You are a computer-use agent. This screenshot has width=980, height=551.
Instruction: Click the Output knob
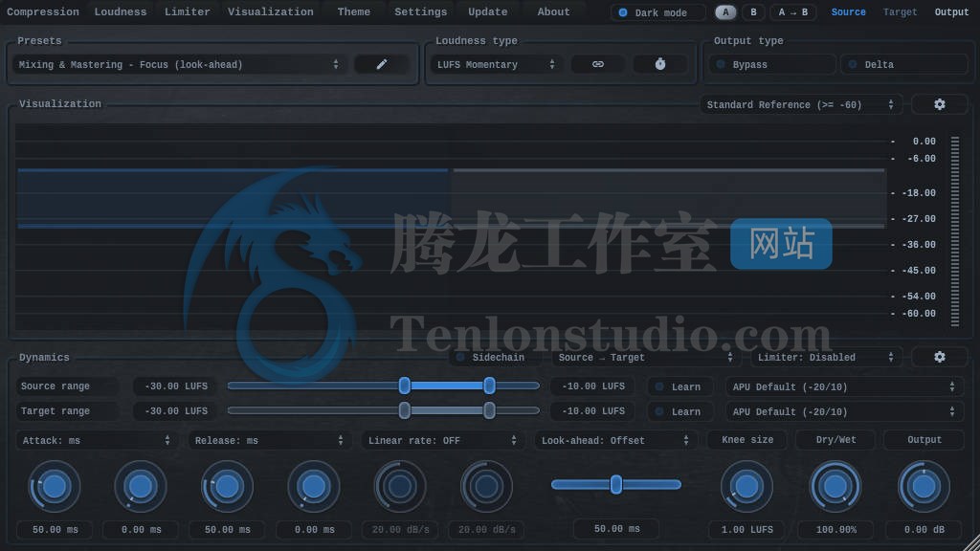(x=924, y=486)
